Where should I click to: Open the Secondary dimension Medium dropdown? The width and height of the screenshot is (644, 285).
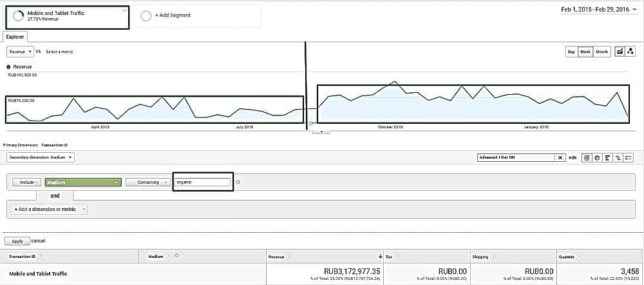pos(41,157)
